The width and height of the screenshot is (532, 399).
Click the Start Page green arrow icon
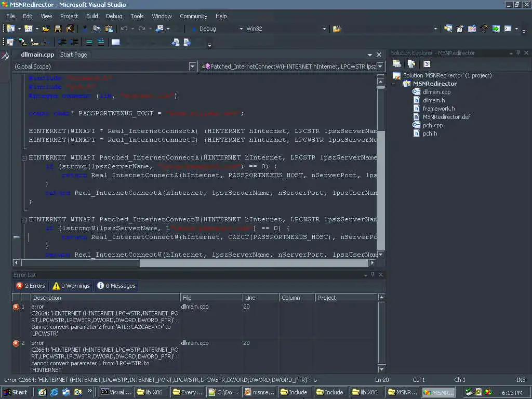[496, 29]
